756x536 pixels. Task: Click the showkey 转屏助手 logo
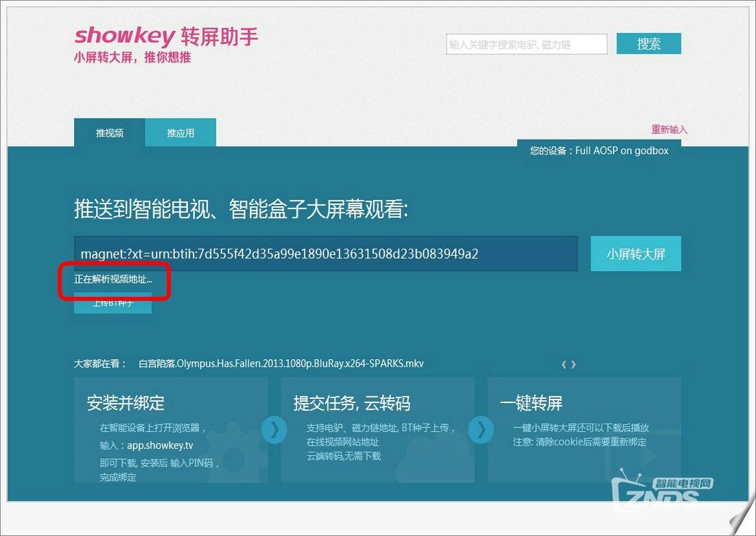166,36
